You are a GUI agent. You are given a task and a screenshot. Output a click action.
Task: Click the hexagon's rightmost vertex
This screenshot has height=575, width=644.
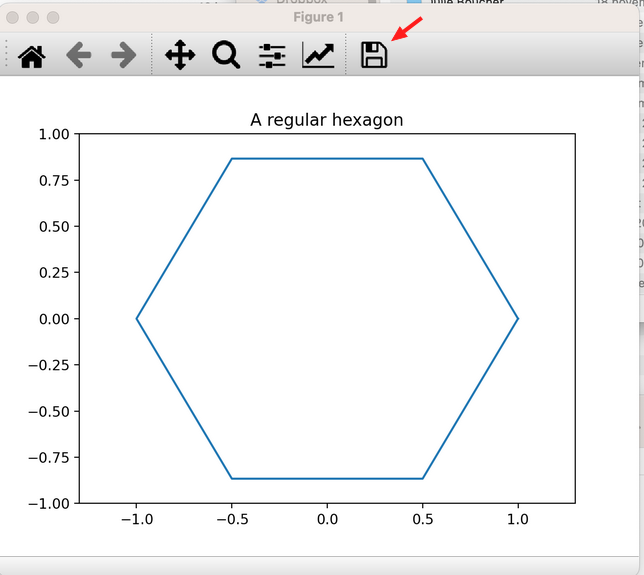pos(518,318)
